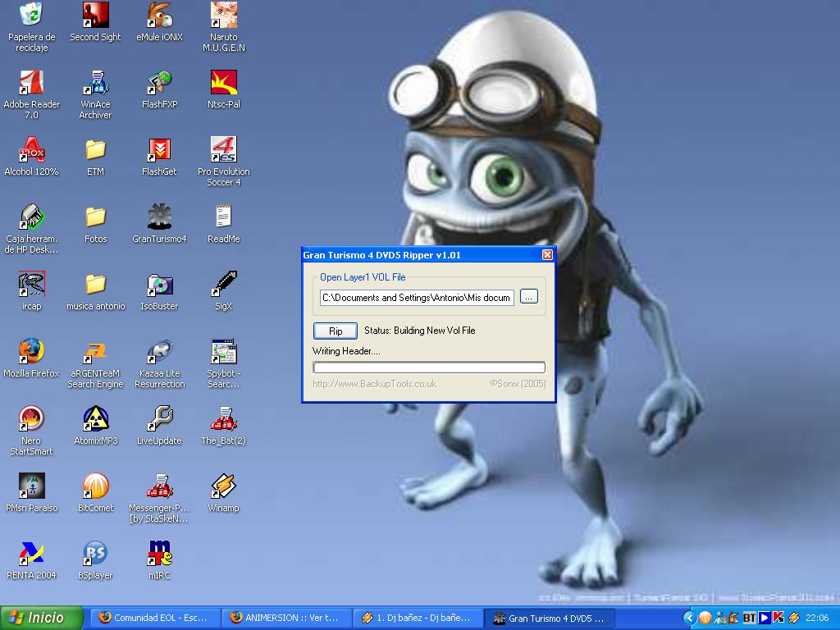Click the browse button beside the VOL path
The width and height of the screenshot is (840, 630).
coord(529,297)
